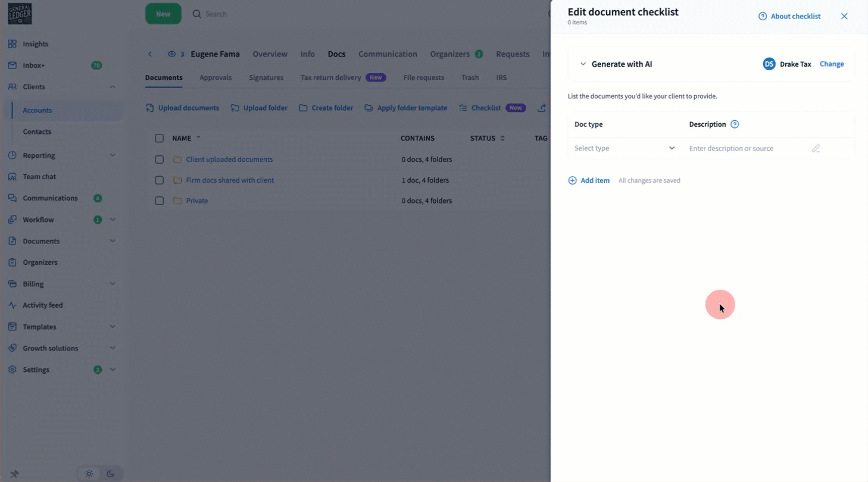Click the Description help question mark icon
Image resolution: width=868 pixels, height=482 pixels.
[x=735, y=124]
